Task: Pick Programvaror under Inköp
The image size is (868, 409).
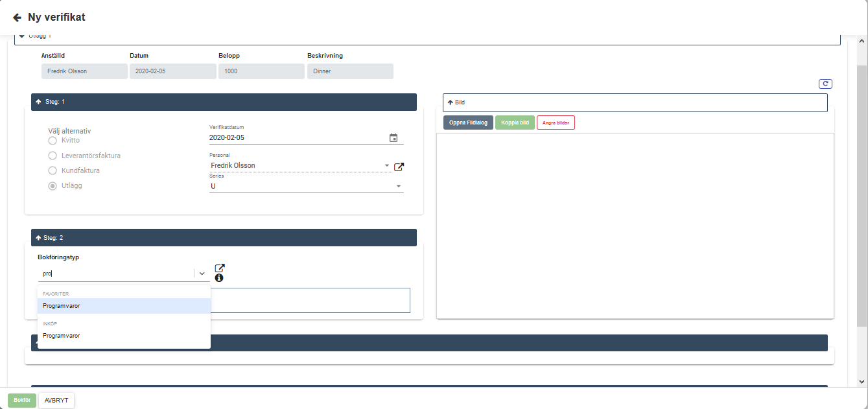Action: pos(62,336)
